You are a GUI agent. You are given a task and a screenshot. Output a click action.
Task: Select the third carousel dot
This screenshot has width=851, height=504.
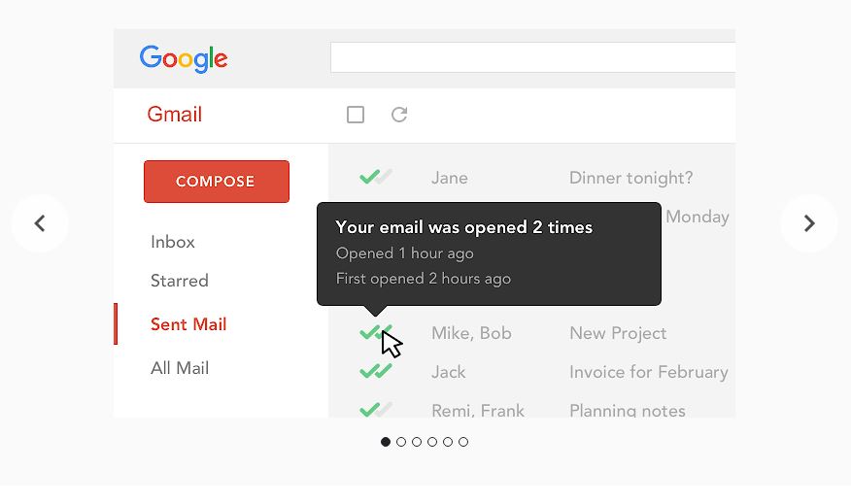click(x=417, y=442)
